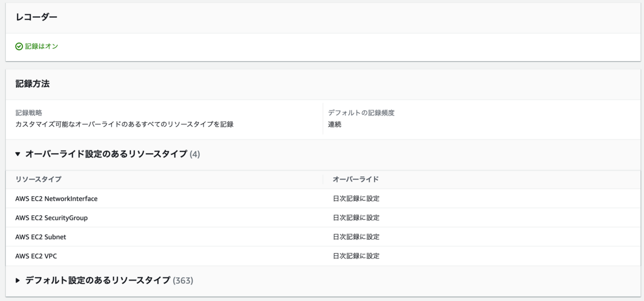Click the 記録はオン status text
This screenshot has width=644, height=301.
[42, 47]
